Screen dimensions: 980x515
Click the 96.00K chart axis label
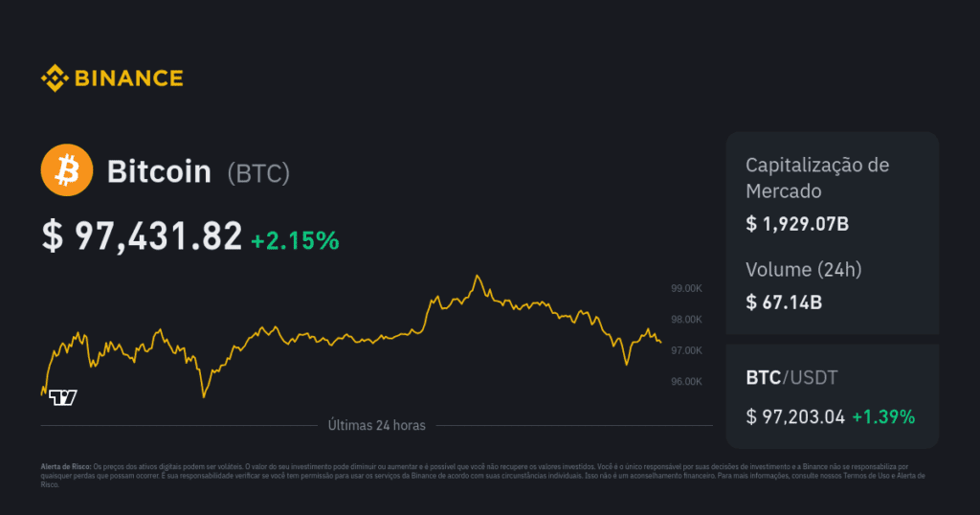(x=687, y=382)
